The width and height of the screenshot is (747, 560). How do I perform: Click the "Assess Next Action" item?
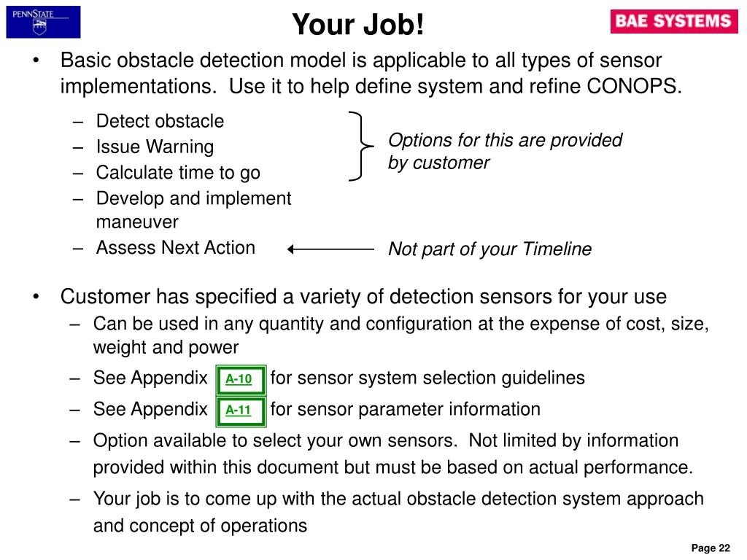176,248
